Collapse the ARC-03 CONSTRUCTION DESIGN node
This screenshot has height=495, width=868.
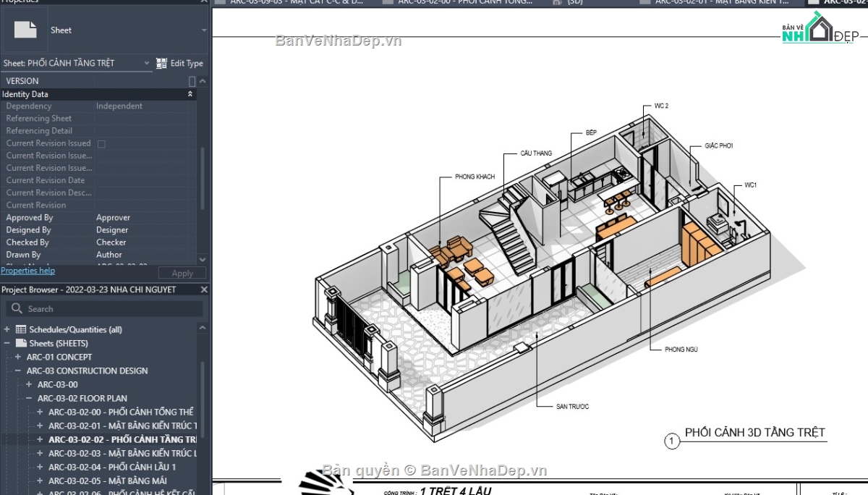(18, 371)
